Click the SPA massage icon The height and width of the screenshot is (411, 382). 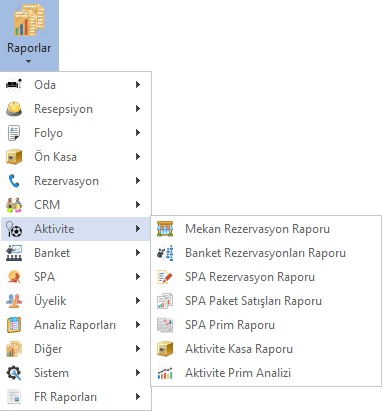pos(14,277)
